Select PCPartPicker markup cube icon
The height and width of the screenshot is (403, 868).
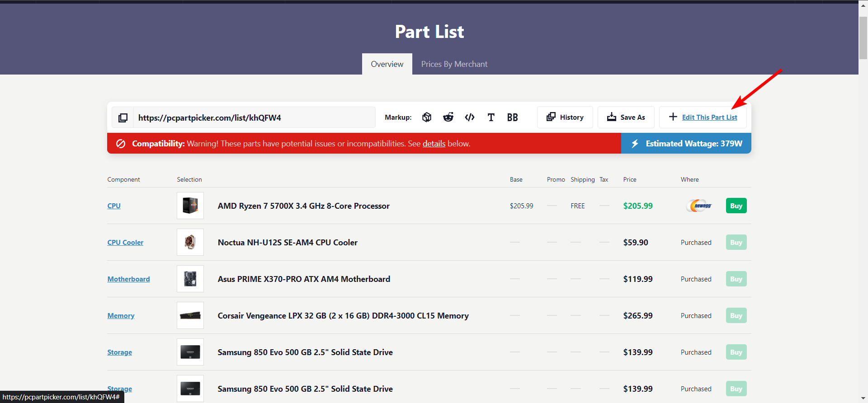coord(427,117)
